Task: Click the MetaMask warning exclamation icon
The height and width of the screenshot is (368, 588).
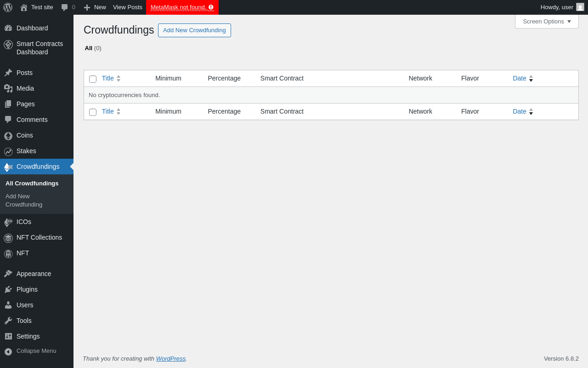Action: point(211,7)
